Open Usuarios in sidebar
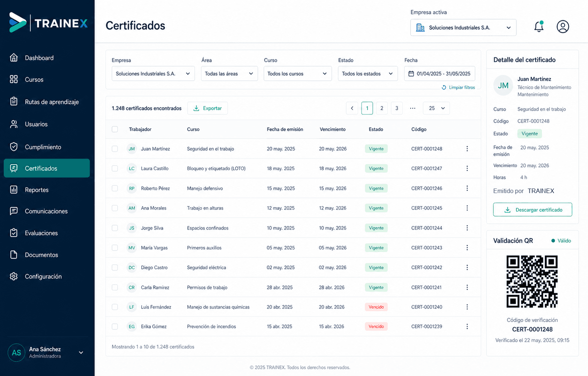This screenshot has width=588, height=376. coord(47,124)
